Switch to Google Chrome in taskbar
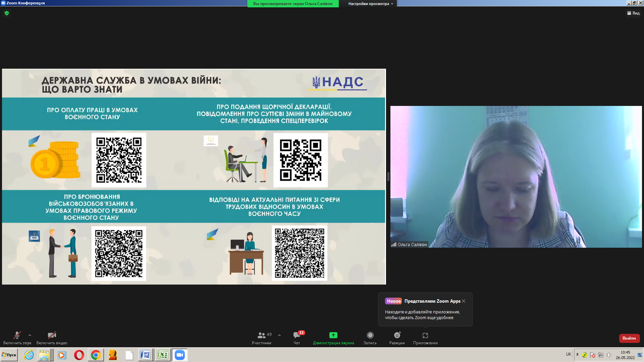Screen dimensions: 644x362 click(x=96, y=355)
